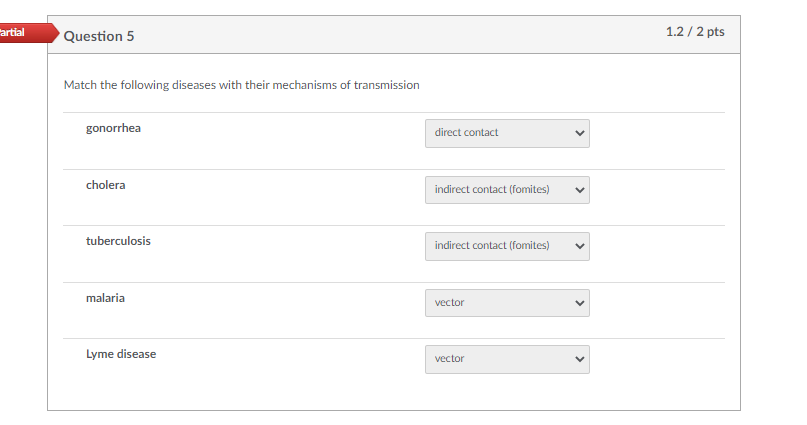Open the Lyme disease transmission dropdown
Screen dimensions: 807x425
point(507,358)
